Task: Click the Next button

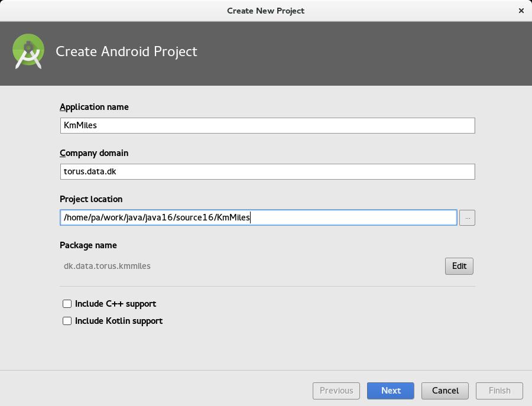Action: 391,391
